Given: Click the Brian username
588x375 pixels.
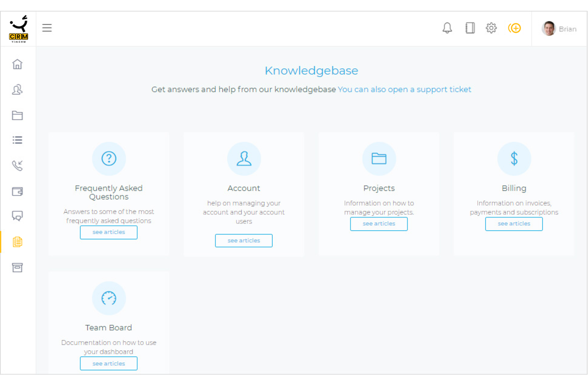Looking at the screenshot, I should 567,29.
